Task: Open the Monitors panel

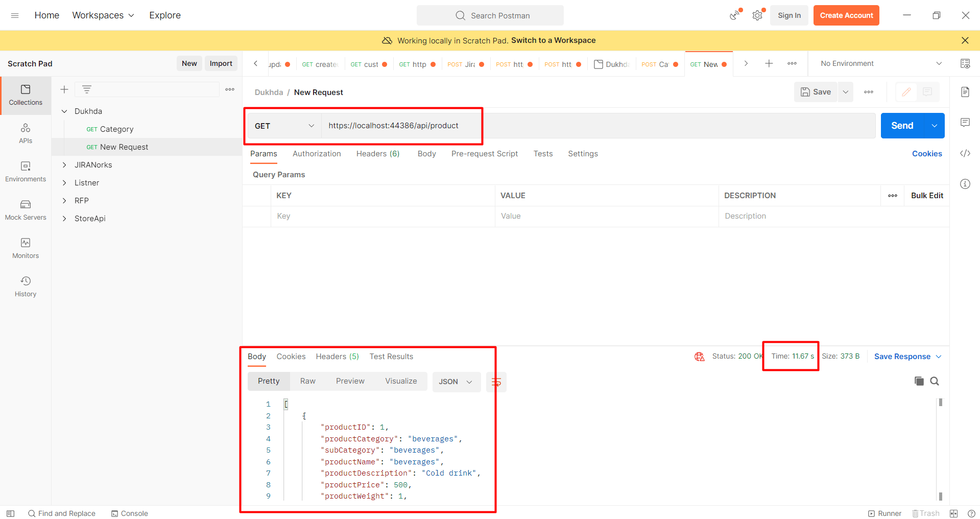Action: point(26,248)
